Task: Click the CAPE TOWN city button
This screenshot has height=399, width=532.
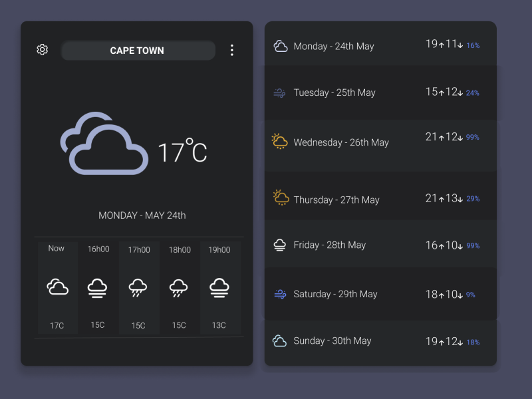Action: point(138,50)
